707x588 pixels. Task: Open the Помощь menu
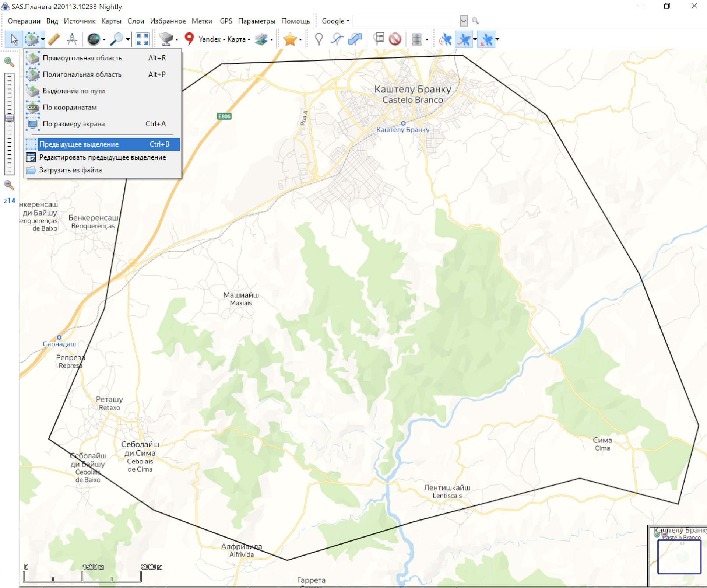point(296,21)
